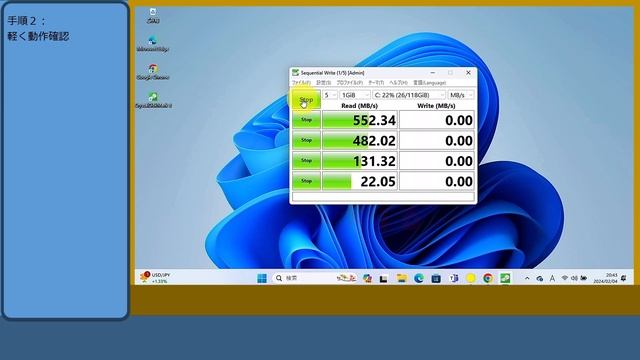Open Microsoft Edge from the taskbar
Screen dimensions: 640x360
point(419,278)
